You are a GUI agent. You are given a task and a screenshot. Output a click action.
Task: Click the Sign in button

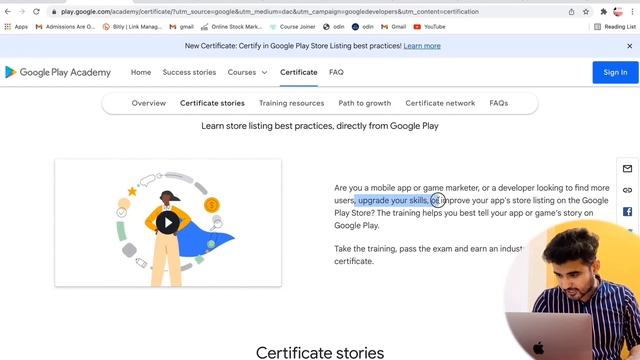[x=615, y=72]
